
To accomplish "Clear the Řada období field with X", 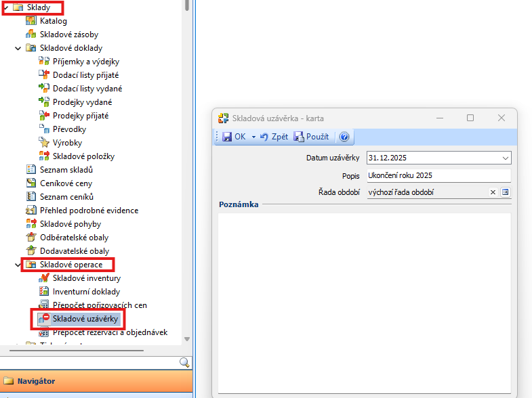I will [493, 192].
